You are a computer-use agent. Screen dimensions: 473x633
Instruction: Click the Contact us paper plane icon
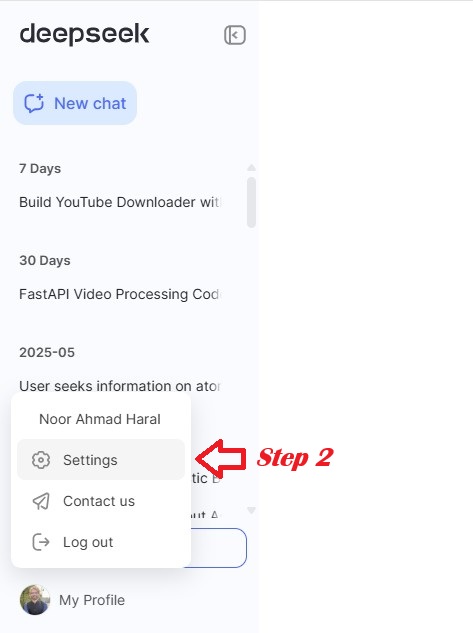41,501
